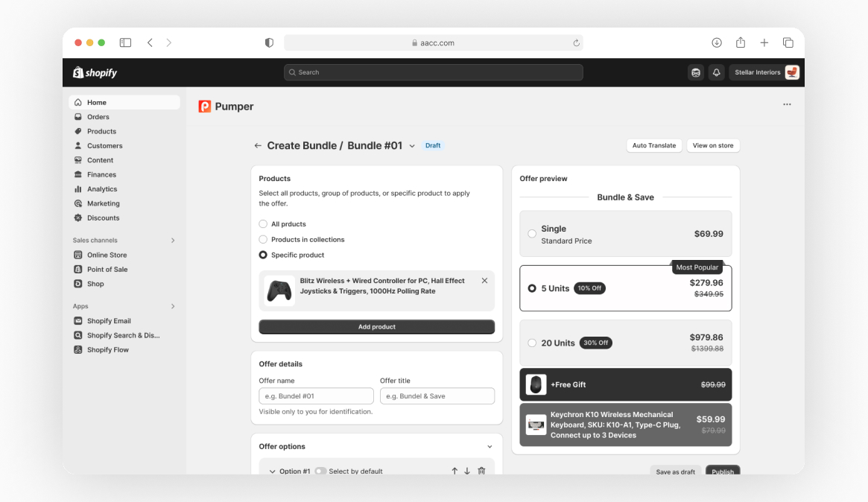
Task: Collapse the Offer options section
Action: 490,447
